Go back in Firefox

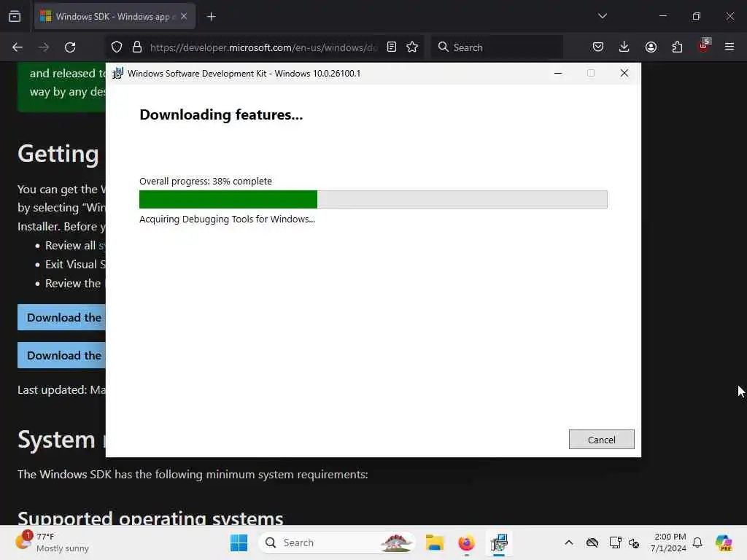pyautogui.click(x=18, y=47)
